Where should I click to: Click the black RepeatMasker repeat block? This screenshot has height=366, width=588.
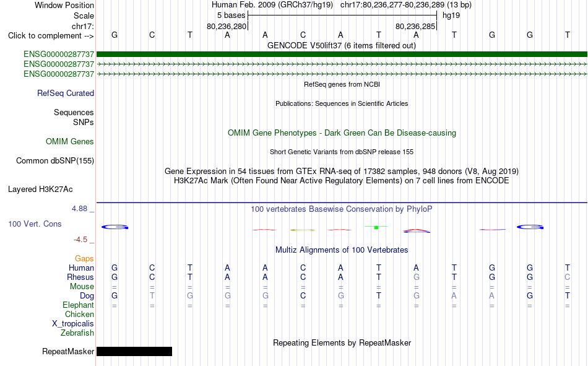(134, 351)
